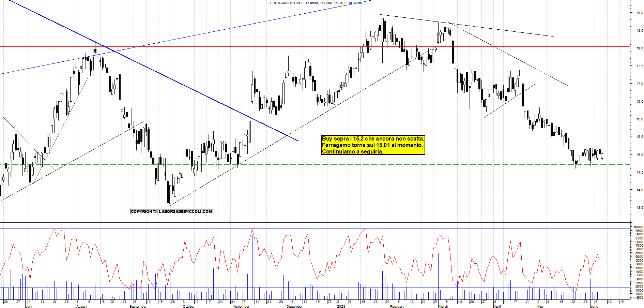Click the July month label
Screen dimensions: 644x308
coord(29,306)
